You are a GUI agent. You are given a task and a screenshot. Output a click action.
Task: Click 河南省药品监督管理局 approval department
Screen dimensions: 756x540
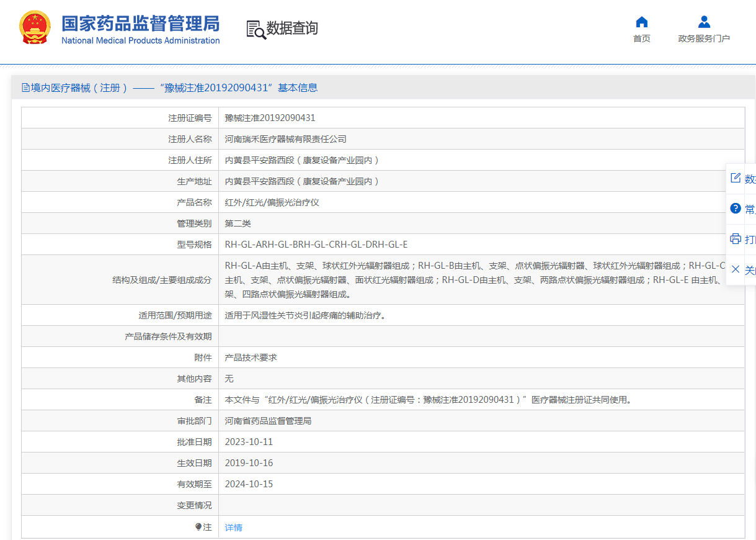click(268, 421)
